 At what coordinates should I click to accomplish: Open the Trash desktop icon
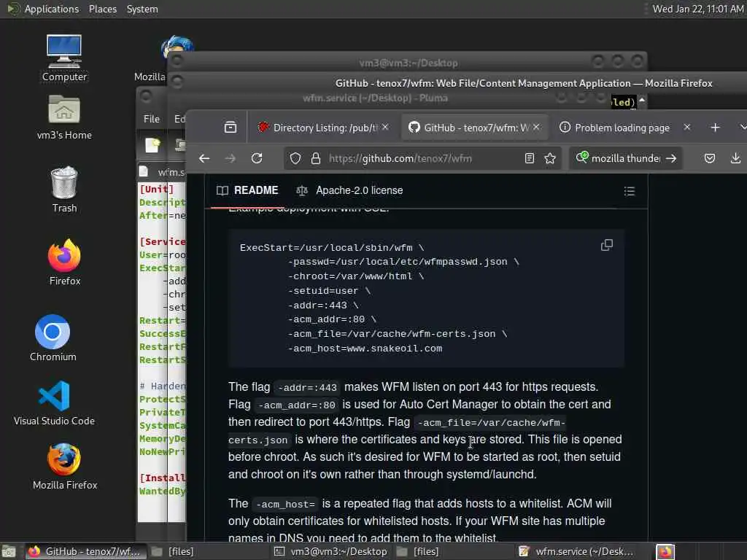(64, 190)
